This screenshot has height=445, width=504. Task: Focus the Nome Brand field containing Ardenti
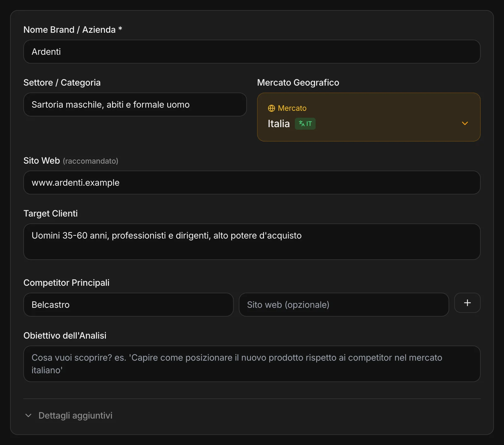[252, 52]
